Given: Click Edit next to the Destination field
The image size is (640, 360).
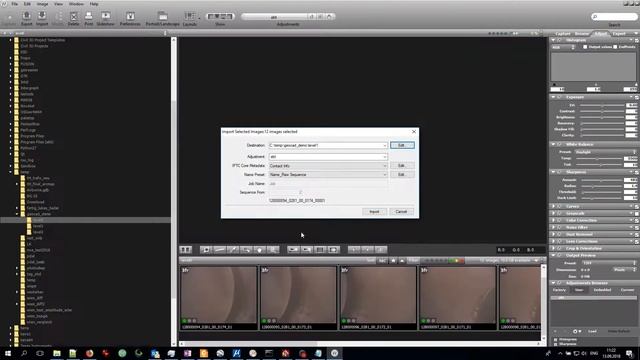Looking at the screenshot, I should [x=402, y=145].
